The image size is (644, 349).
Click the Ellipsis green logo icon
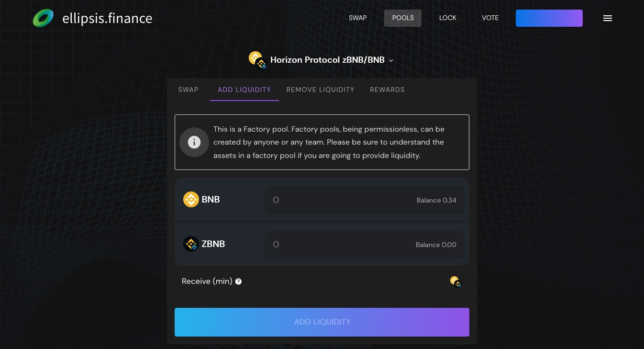point(43,18)
